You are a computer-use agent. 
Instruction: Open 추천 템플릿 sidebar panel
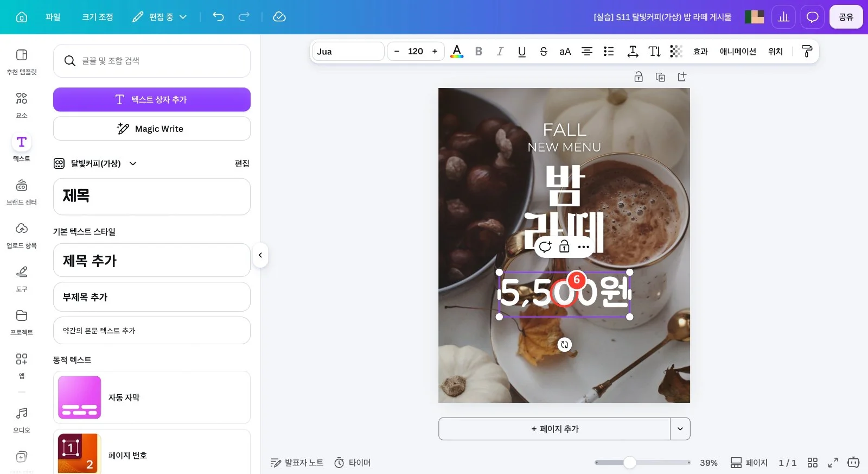coord(22,61)
